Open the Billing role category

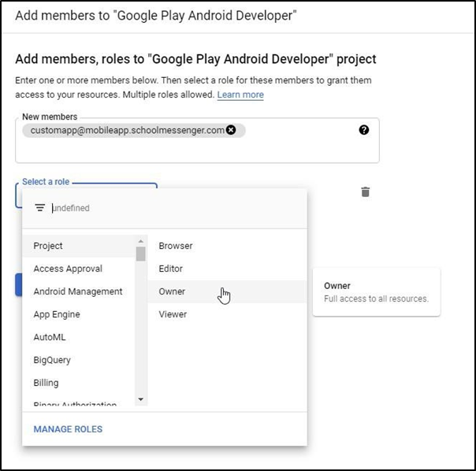coord(46,383)
